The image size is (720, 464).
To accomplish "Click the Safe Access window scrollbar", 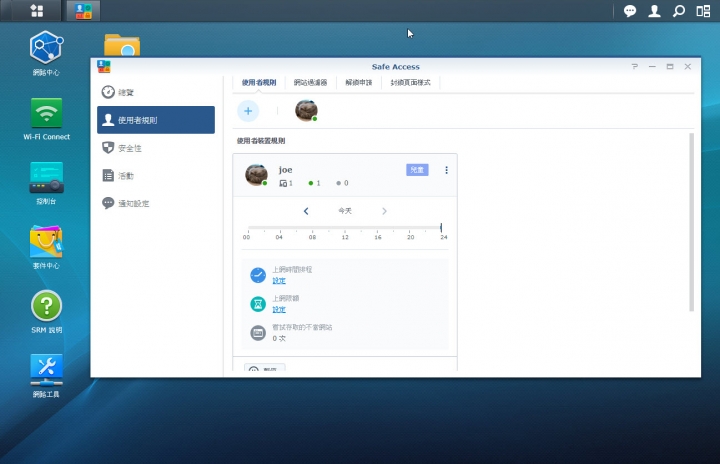I will pyautogui.click(x=692, y=222).
